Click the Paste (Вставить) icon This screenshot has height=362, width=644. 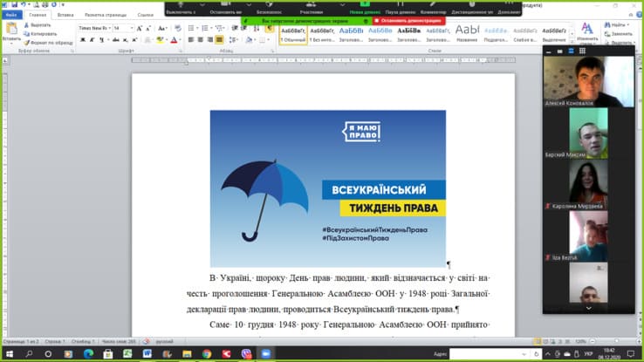11,29
